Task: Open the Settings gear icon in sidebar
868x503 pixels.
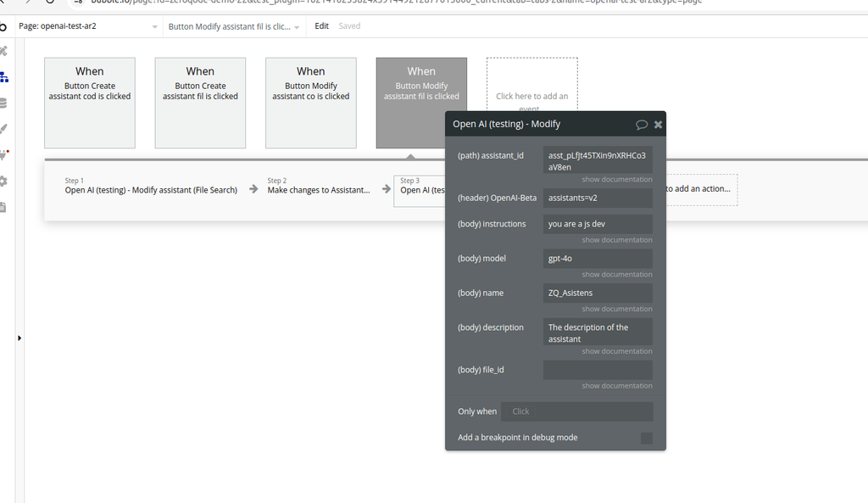Action: [3, 182]
